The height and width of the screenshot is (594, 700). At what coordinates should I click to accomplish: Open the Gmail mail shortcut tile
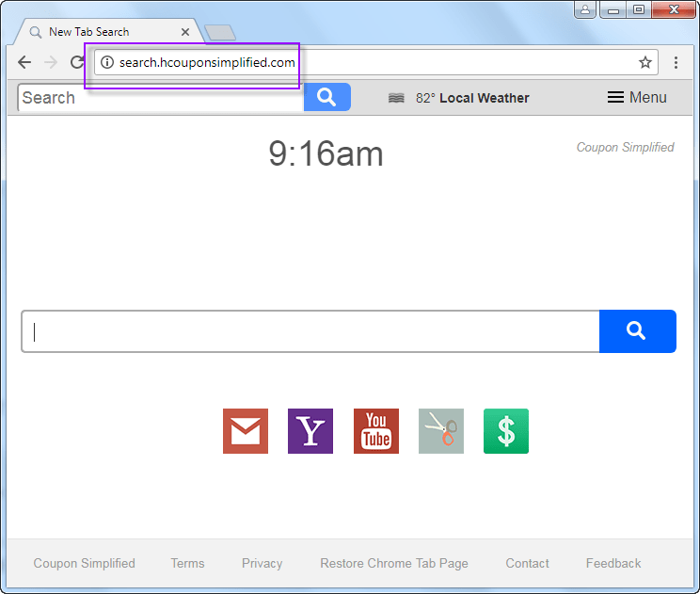click(x=246, y=431)
